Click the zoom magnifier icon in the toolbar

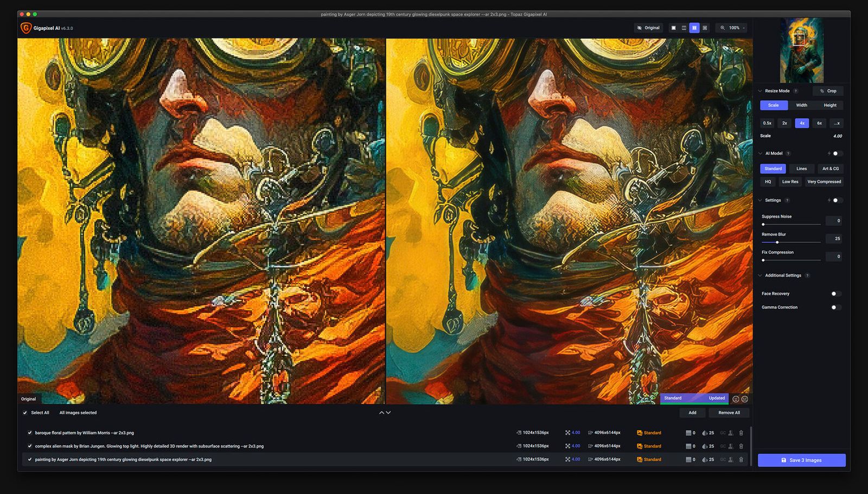(x=723, y=28)
